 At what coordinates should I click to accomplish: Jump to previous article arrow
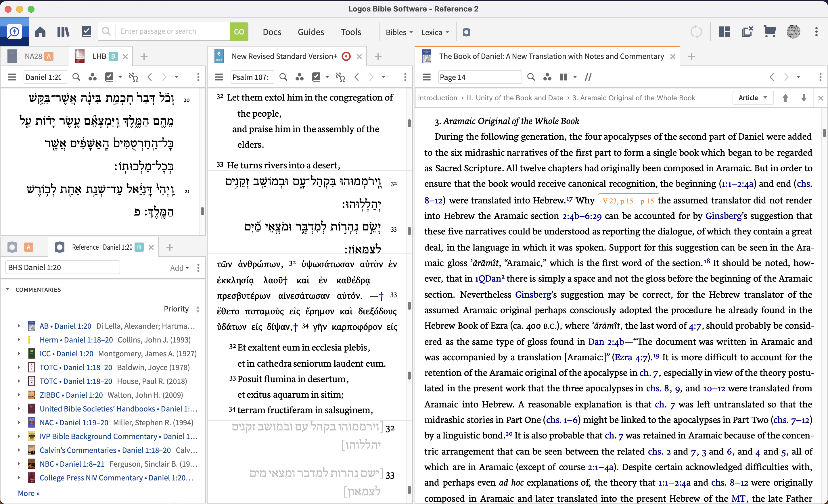point(785,98)
